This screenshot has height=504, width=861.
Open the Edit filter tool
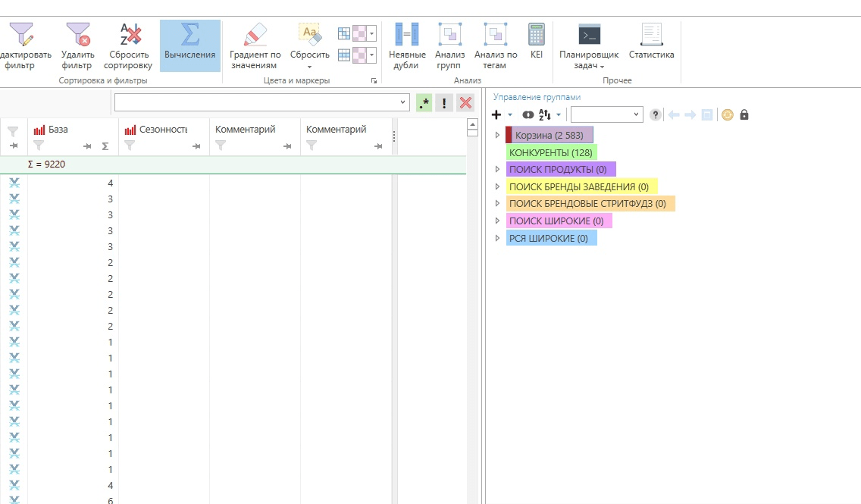24,46
